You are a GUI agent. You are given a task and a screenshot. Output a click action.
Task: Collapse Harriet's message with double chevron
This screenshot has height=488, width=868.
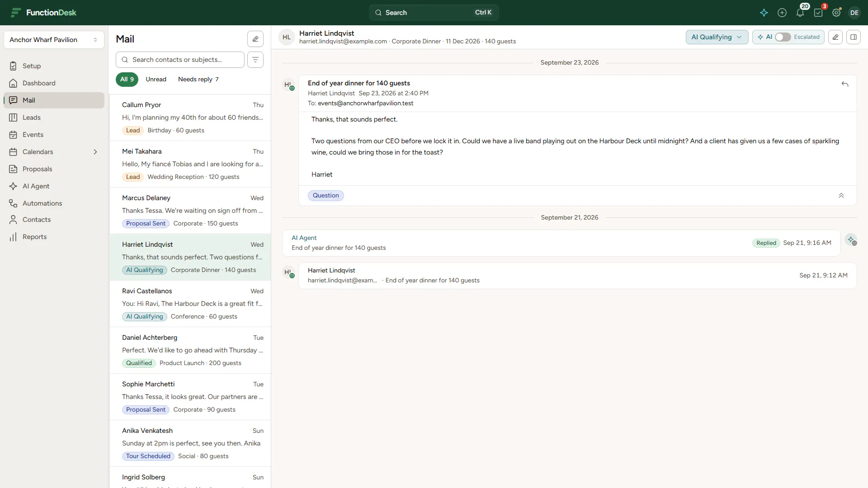[x=841, y=196]
